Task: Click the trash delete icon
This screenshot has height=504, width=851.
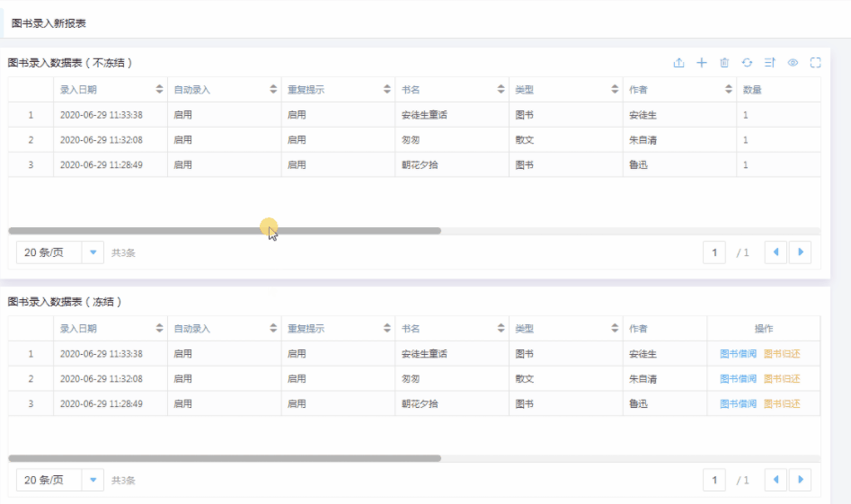Action: 724,63
